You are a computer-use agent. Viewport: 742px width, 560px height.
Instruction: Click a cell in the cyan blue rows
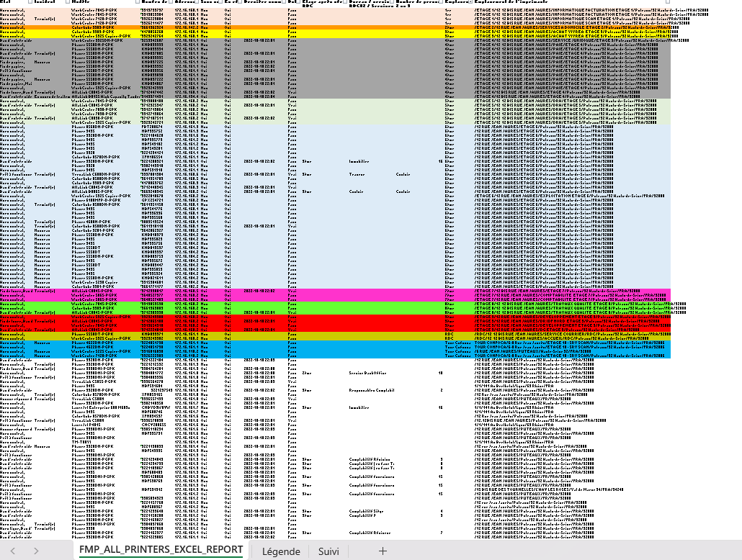tap(360, 348)
